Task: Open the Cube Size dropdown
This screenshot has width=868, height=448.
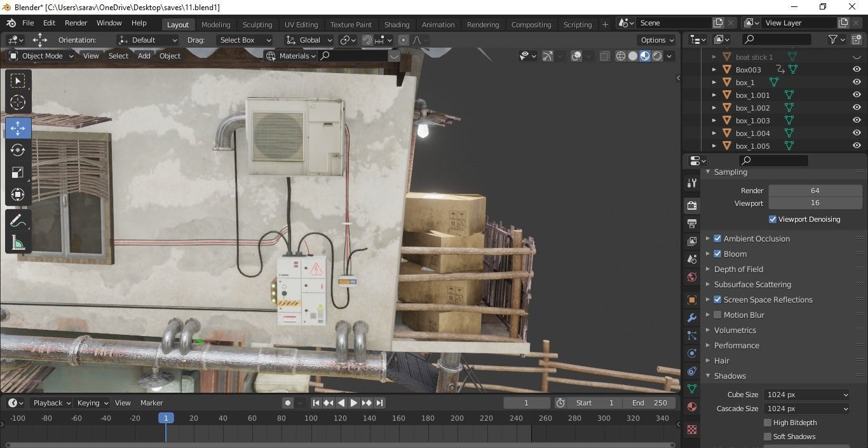Action: (806, 395)
